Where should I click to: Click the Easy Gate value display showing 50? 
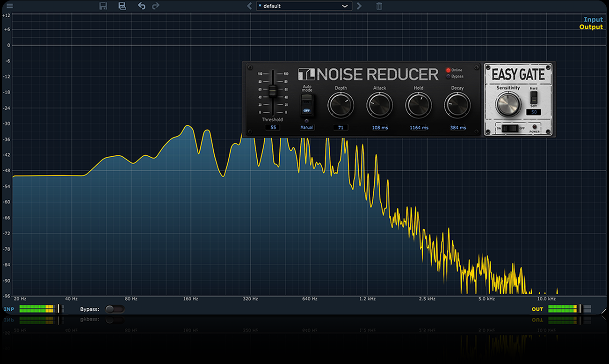click(x=534, y=112)
